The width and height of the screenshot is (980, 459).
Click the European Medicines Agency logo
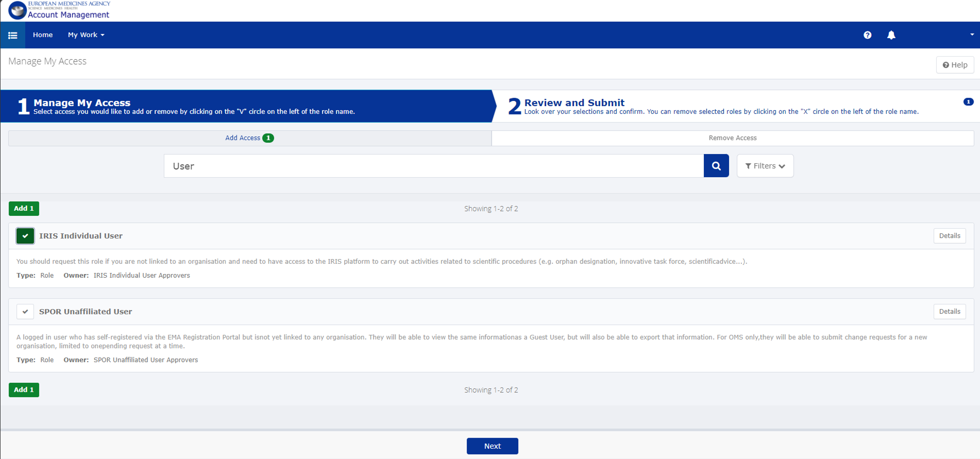coord(17,10)
